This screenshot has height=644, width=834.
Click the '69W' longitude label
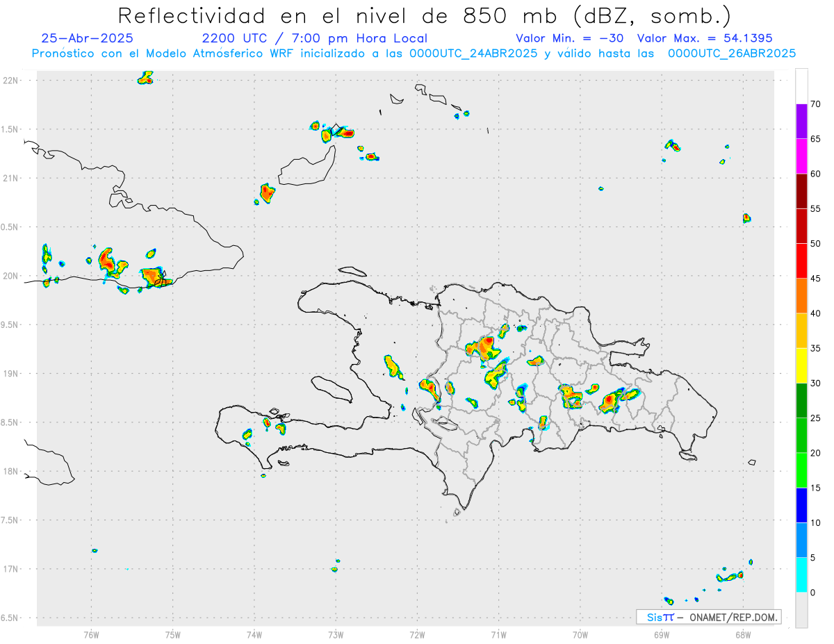(x=662, y=634)
